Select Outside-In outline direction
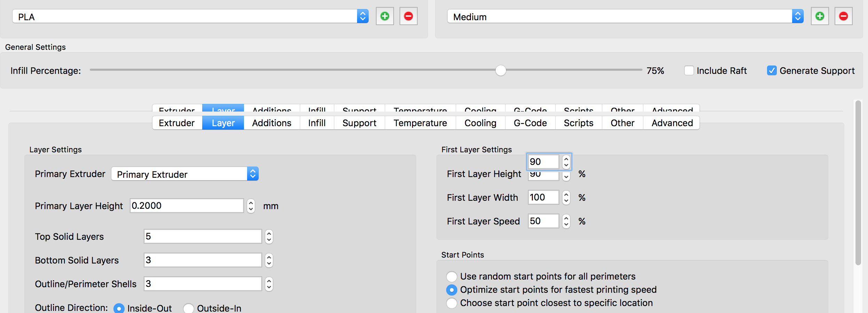Viewport: 868px width, 313px height. pos(189,308)
